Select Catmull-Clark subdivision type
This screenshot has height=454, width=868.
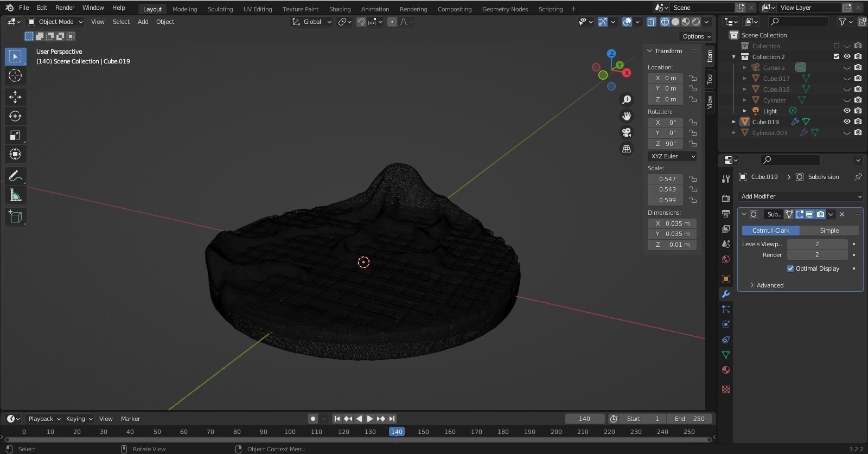(x=770, y=231)
